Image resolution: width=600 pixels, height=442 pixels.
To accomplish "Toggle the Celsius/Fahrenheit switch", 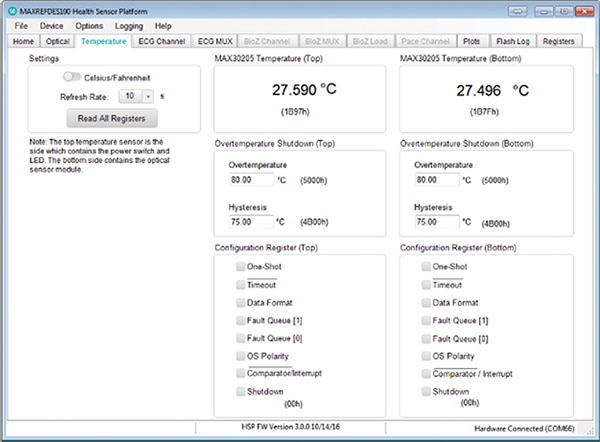I will [71, 77].
